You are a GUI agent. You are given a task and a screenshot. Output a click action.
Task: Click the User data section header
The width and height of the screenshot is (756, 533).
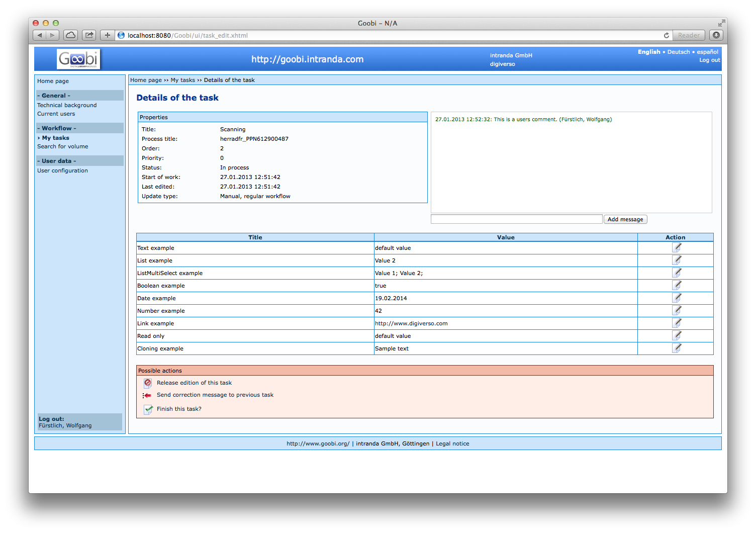79,161
